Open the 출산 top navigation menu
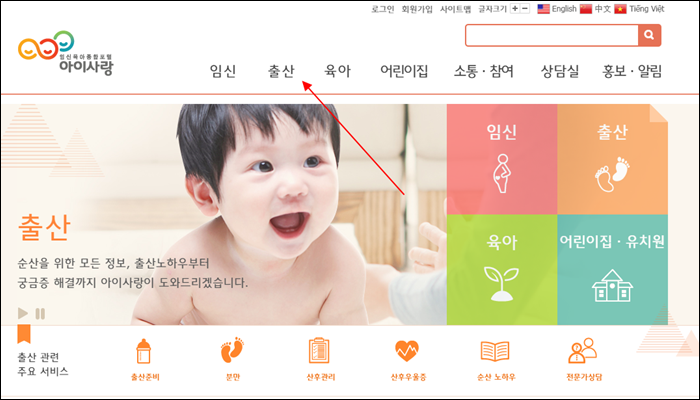This screenshot has width=700, height=400. pyautogui.click(x=281, y=71)
